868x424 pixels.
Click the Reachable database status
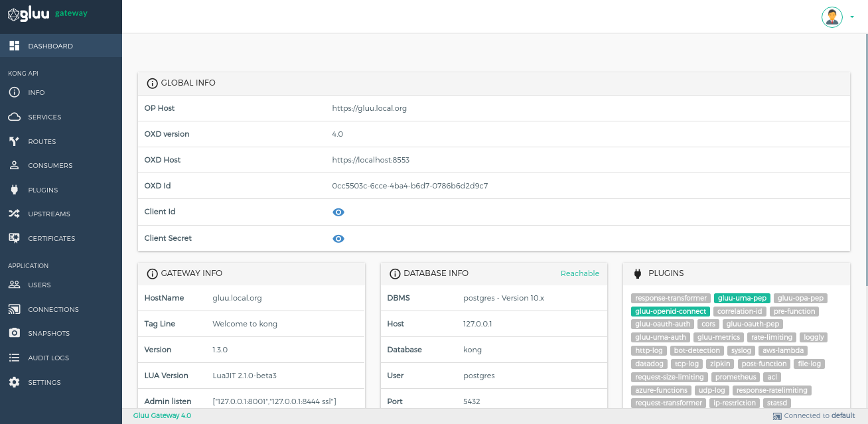click(x=580, y=273)
